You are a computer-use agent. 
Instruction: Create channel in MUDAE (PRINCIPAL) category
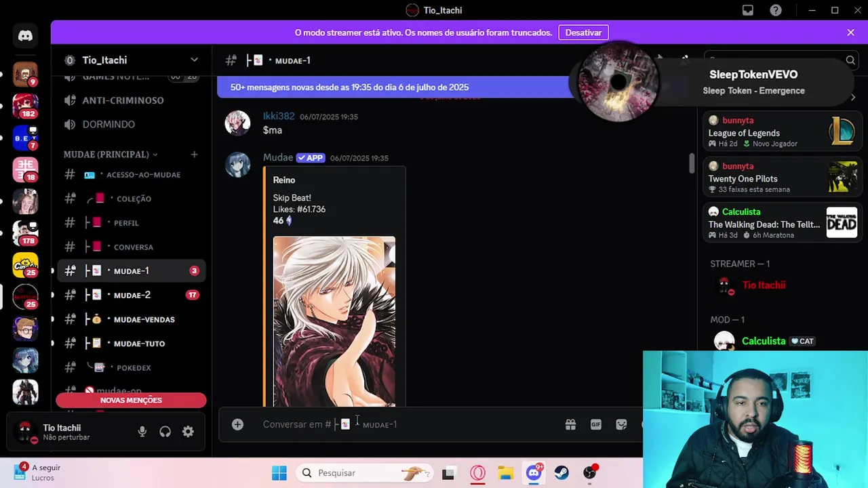pyautogui.click(x=194, y=155)
